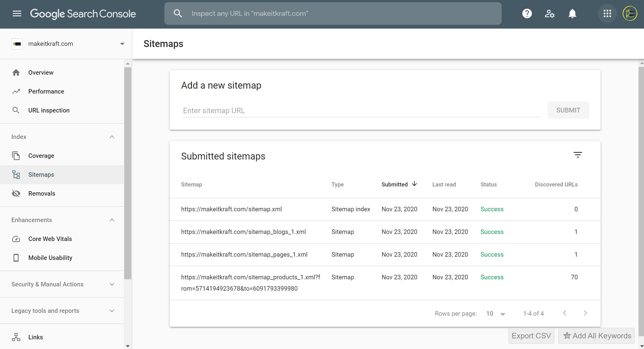Click the Google Search Console logo
This screenshot has width=644, height=349.
83,14
